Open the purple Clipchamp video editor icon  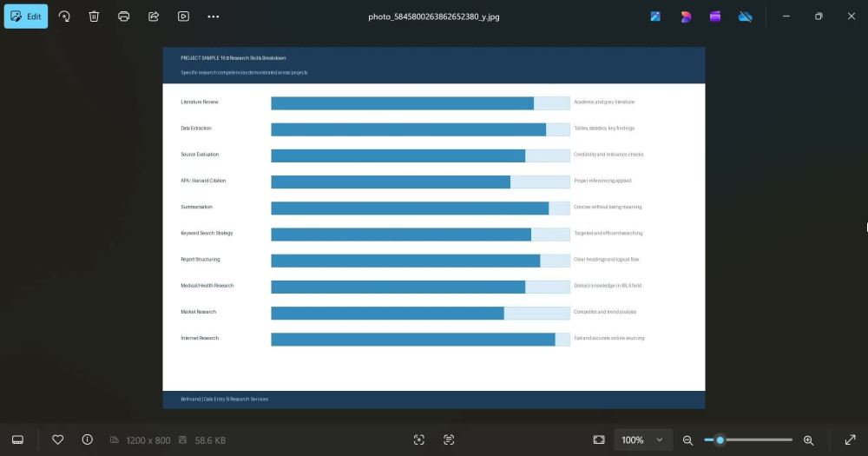coord(715,17)
